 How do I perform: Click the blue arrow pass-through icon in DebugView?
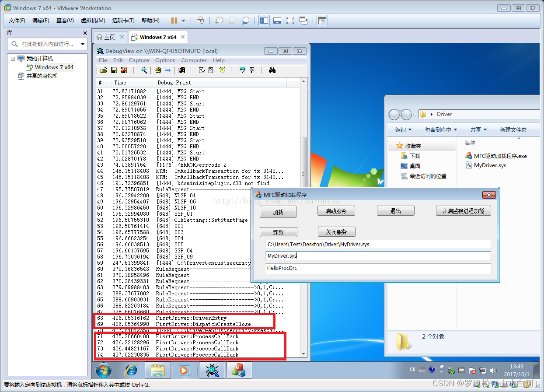tap(167, 70)
